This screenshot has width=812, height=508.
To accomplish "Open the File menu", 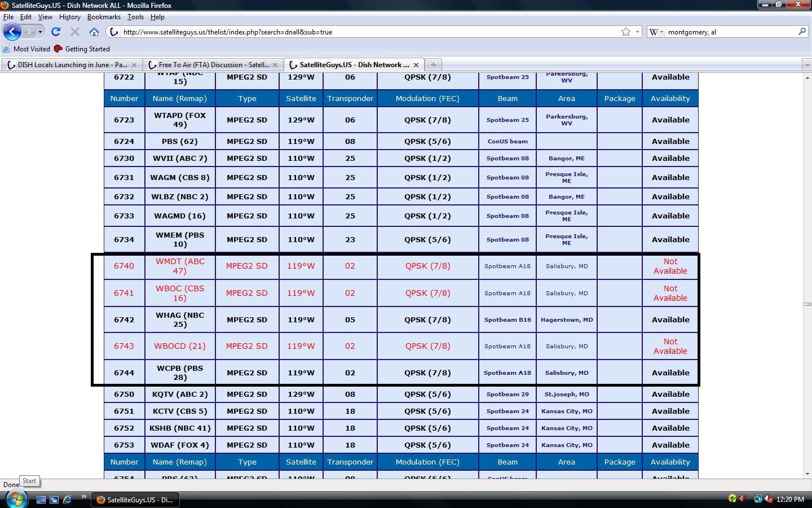I will [8, 17].
